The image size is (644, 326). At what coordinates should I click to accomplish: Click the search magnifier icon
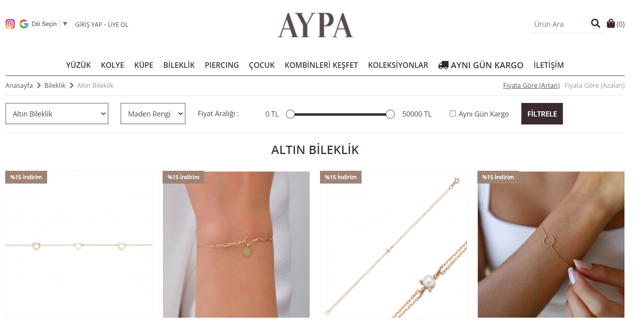(x=595, y=24)
